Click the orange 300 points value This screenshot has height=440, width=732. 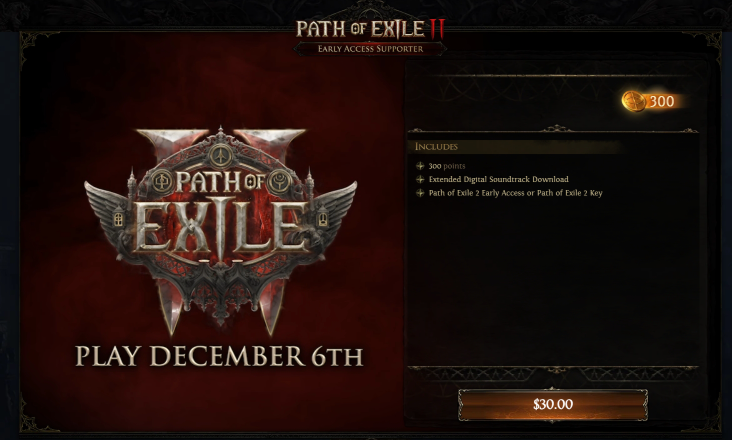(x=662, y=101)
